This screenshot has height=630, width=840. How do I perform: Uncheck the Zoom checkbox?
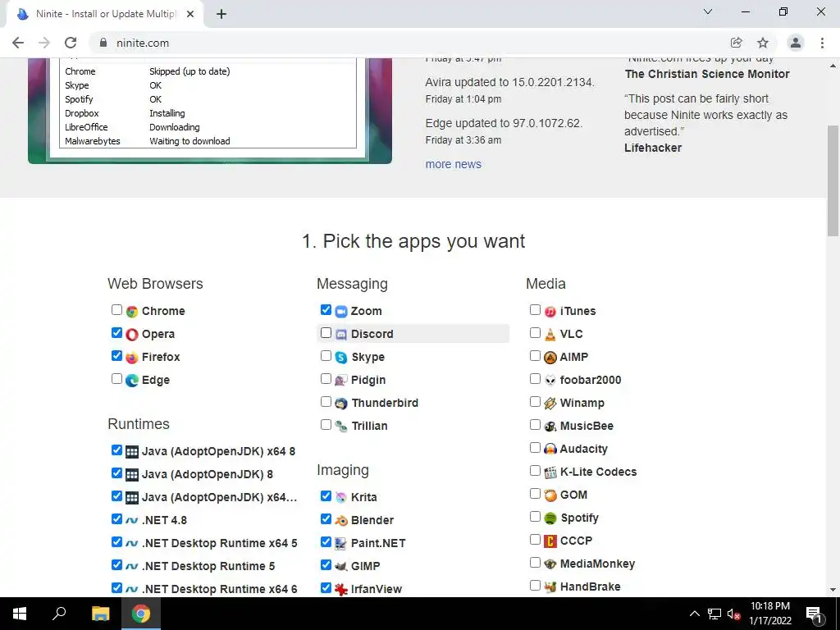click(326, 309)
